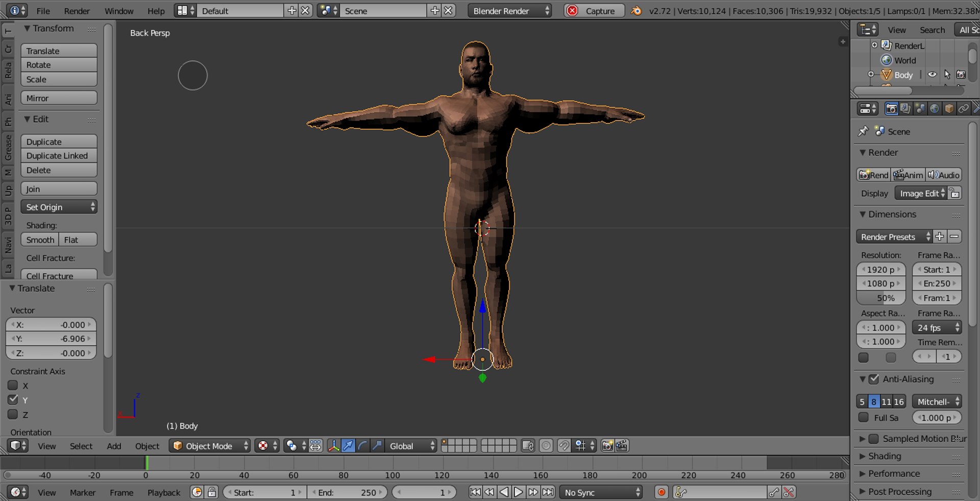Click the proportional editing icon in viewport header
This screenshot has height=501, width=980.
pyautogui.click(x=546, y=446)
